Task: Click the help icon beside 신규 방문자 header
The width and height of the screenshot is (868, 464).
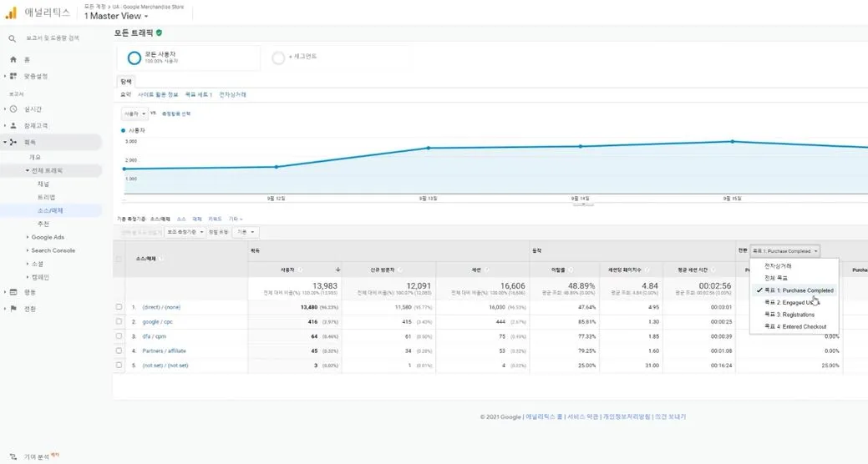Action: pos(399,270)
